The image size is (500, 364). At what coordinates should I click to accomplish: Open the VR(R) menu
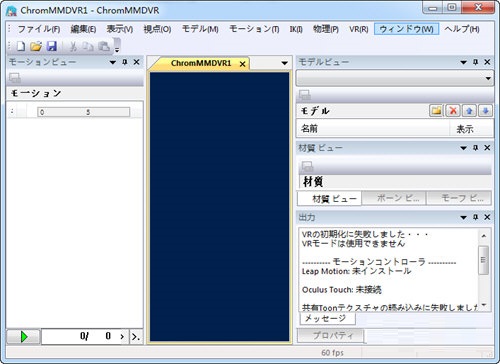point(359,29)
